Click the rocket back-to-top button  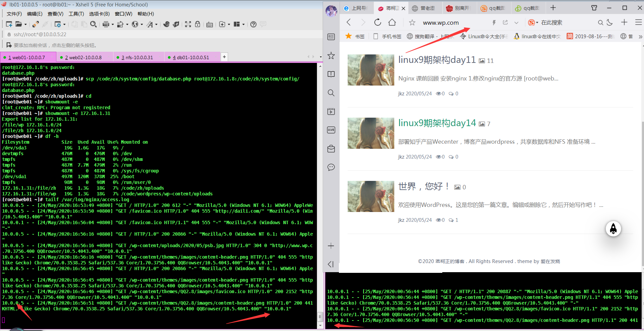(613, 229)
